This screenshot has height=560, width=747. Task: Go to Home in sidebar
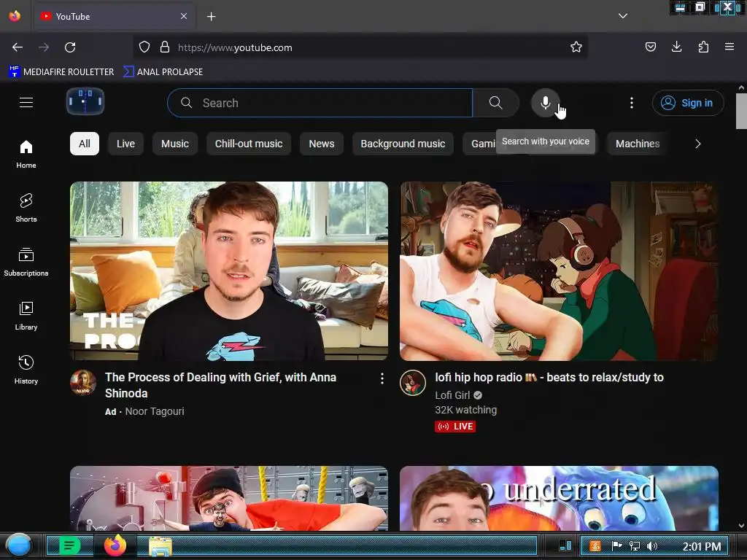click(26, 155)
